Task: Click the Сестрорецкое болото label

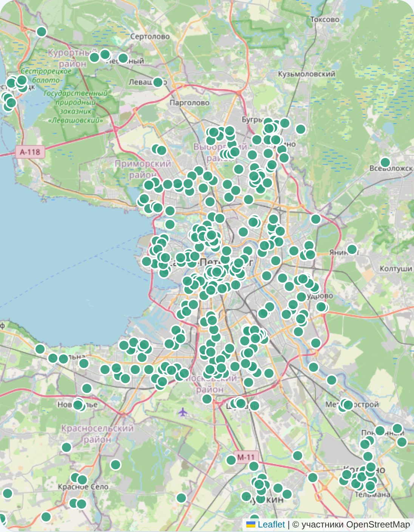Action: (x=46, y=76)
